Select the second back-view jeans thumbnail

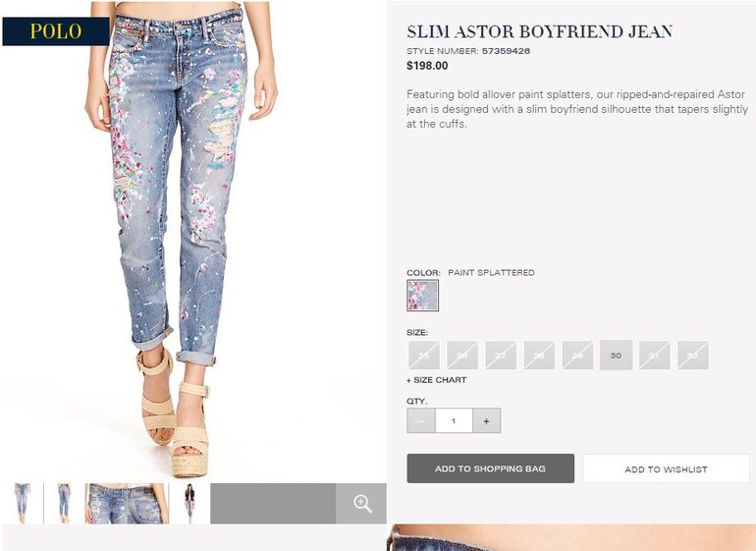click(64, 504)
